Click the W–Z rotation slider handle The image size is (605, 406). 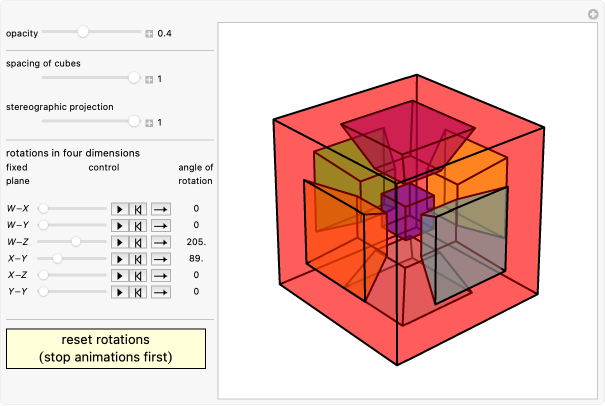pos(76,242)
